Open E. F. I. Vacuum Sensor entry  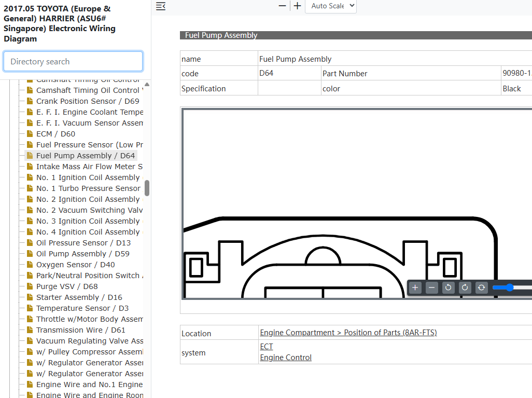[89, 123]
